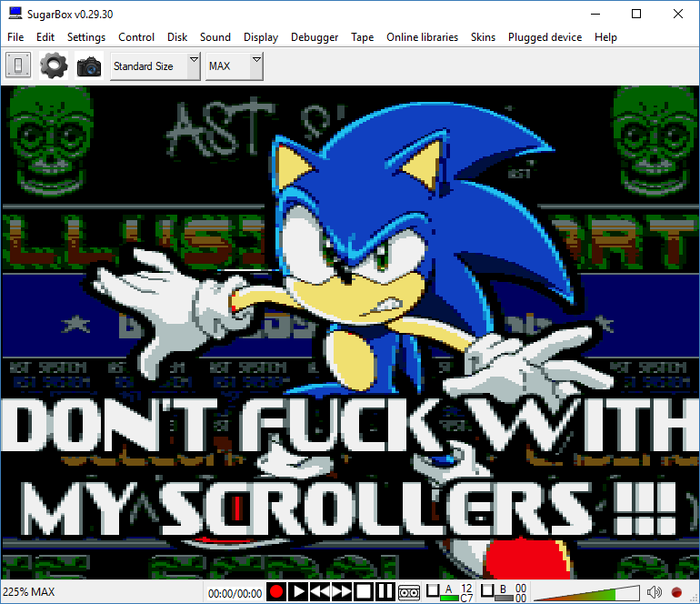Start tape recording with red record button
The image size is (700, 604).
(276, 592)
